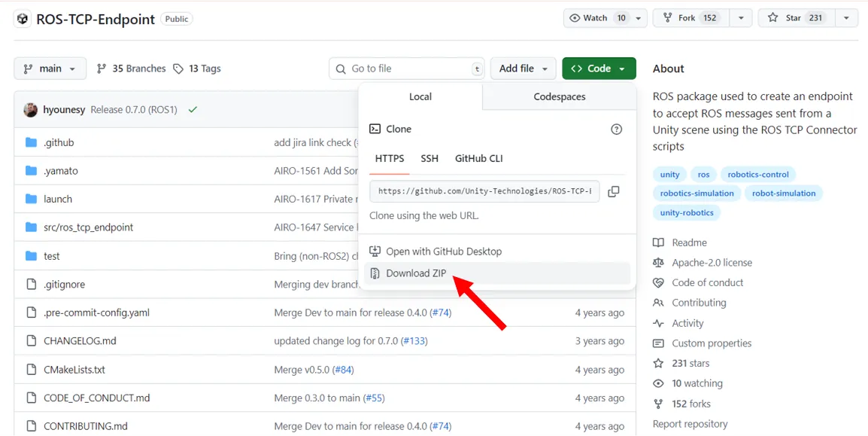Switch to the Codespaces tab
Viewport: 868px width, 436px height.
(559, 96)
